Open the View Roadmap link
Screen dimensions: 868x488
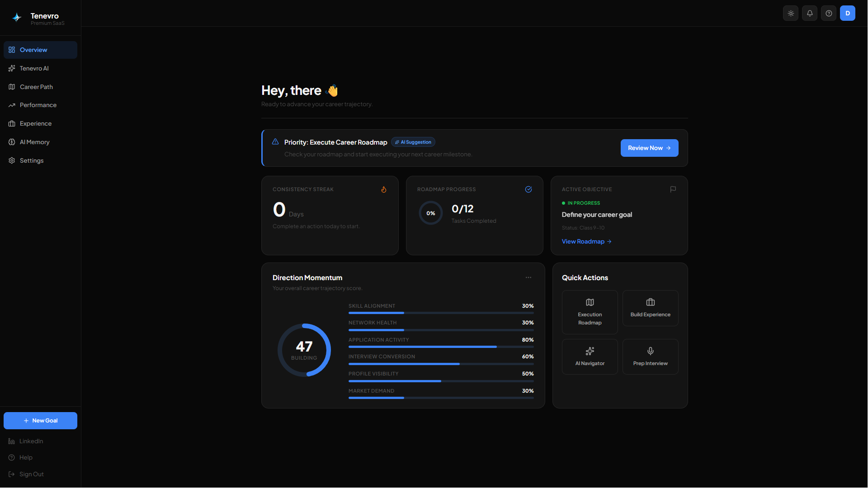[x=586, y=241]
